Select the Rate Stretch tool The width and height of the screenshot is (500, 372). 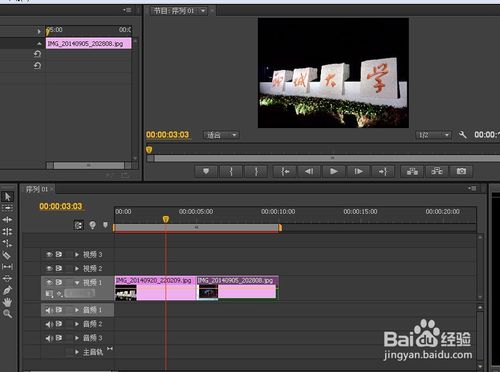[7, 243]
